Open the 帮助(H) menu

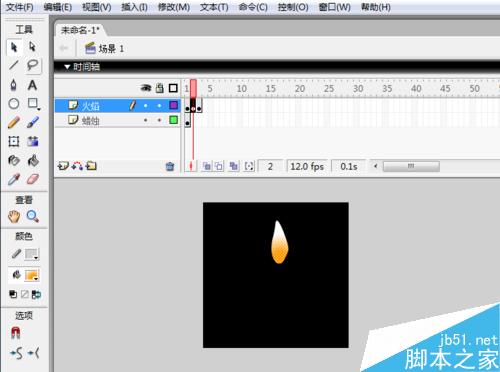coord(376,7)
